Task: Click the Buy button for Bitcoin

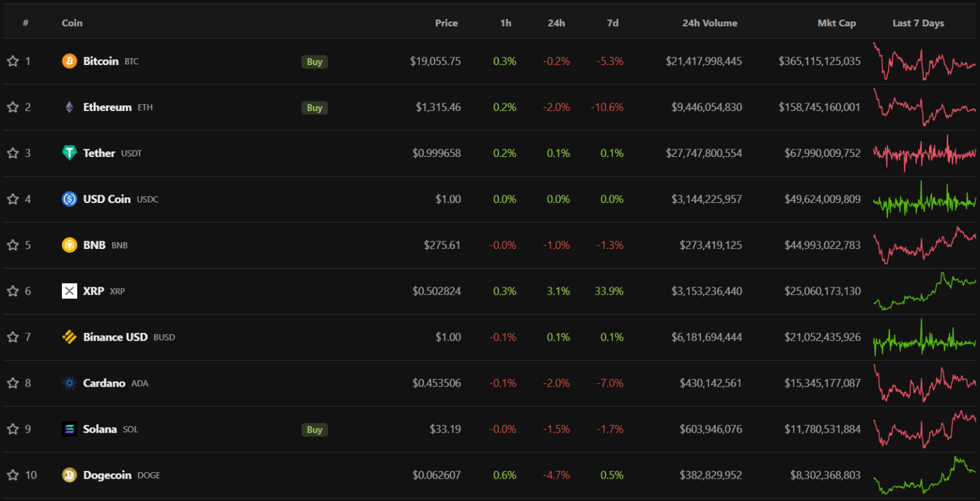Action: click(x=315, y=62)
